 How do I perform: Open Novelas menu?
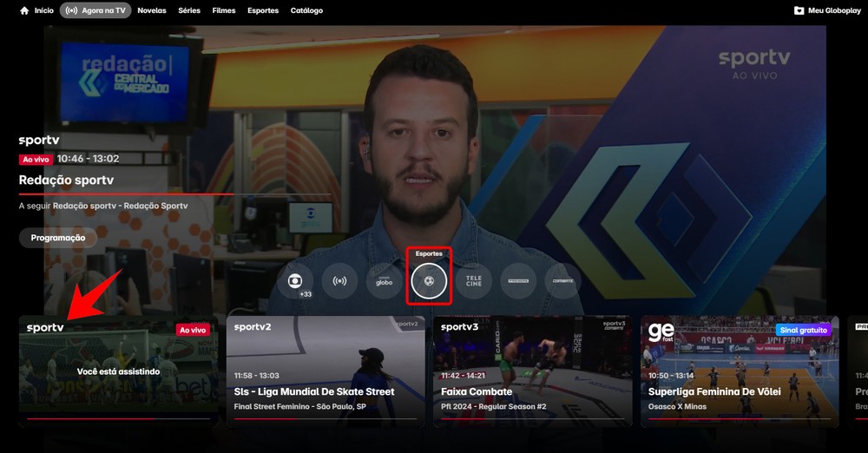(x=152, y=10)
